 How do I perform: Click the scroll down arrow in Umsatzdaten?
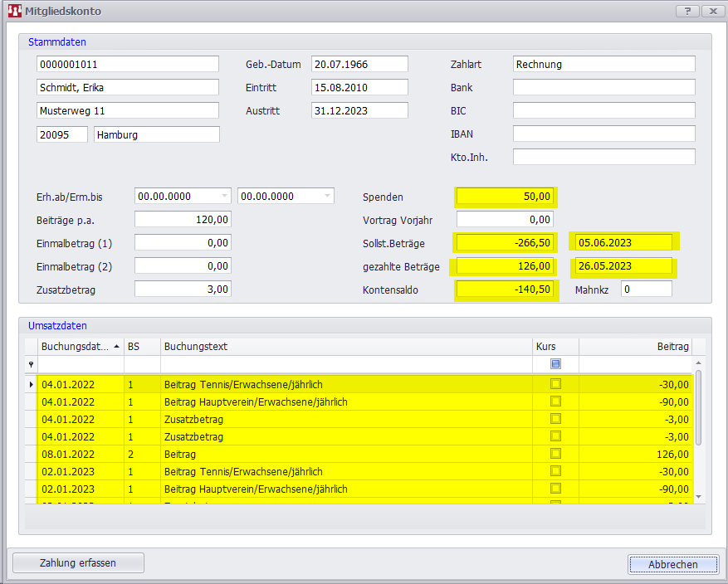[x=698, y=496]
